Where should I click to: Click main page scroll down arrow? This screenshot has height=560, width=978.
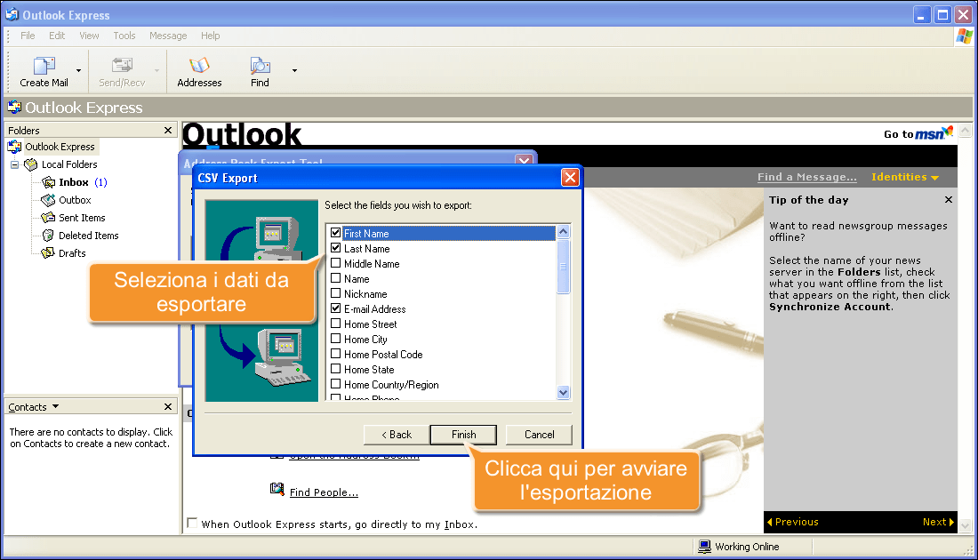pos(965,526)
